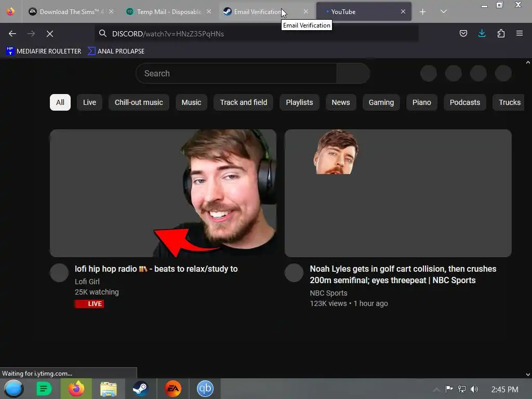Open File Explorer from taskbar

pyautogui.click(x=108, y=389)
